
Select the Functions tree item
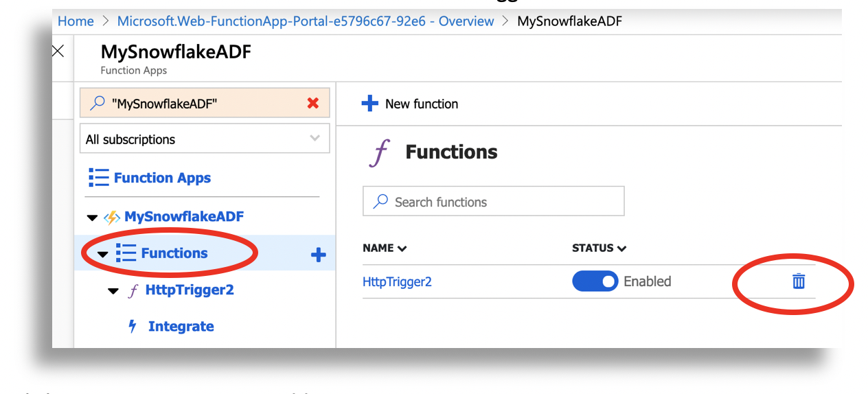coord(174,253)
